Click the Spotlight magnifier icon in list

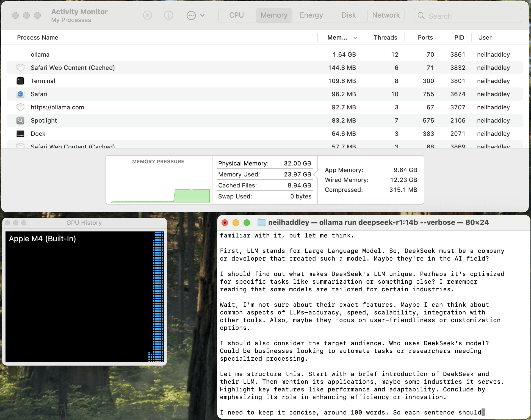(x=20, y=120)
